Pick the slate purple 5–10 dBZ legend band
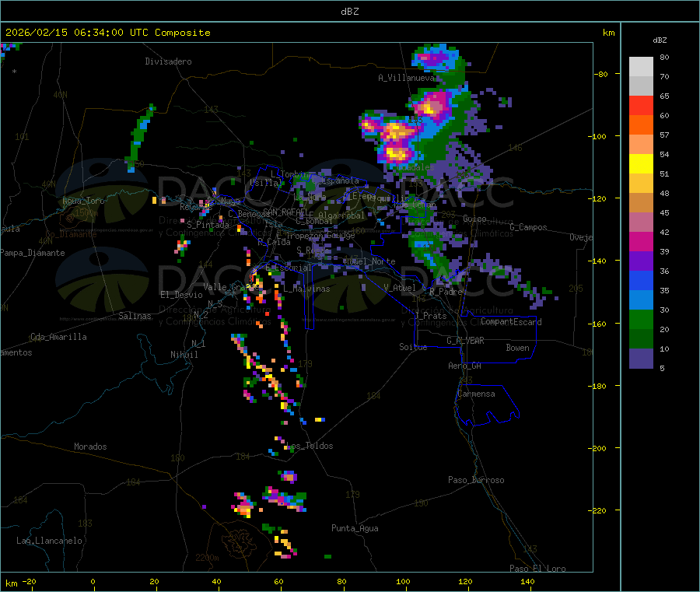700x592 pixels. tap(641, 359)
